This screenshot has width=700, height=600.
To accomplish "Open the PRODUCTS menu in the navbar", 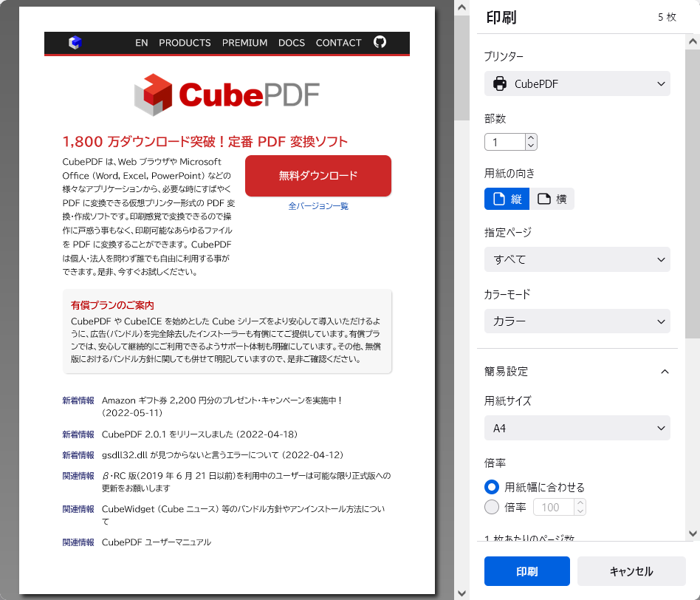I will click(x=184, y=42).
